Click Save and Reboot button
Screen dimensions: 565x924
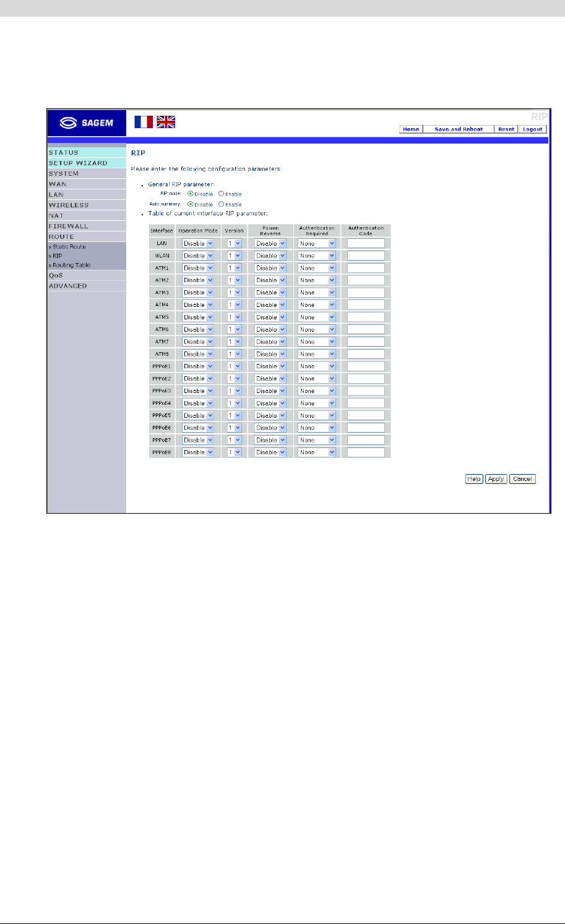[x=459, y=129]
